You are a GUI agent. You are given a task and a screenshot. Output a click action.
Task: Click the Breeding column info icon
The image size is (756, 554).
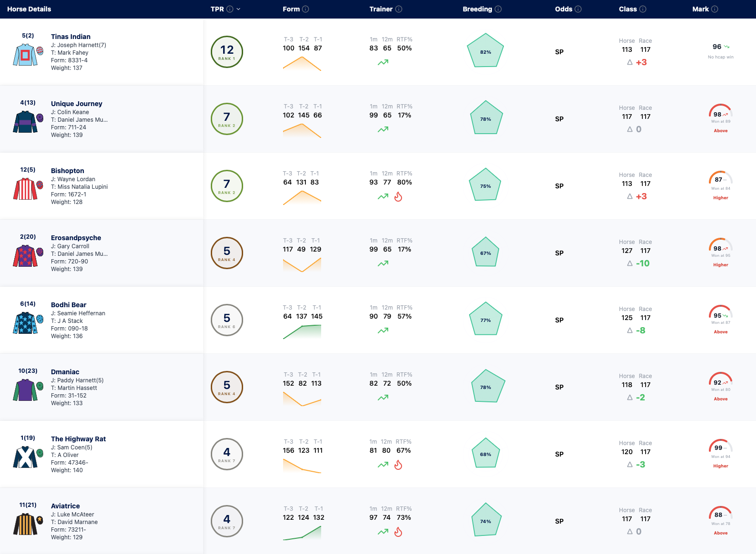(x=498, y=9)
